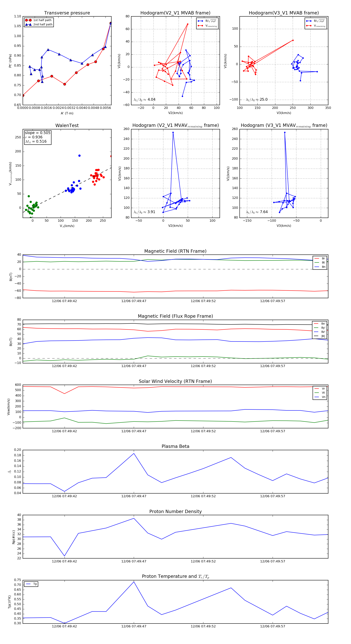Click the 'WalenTest' plot title
The image size is (351, 644).
67,125
